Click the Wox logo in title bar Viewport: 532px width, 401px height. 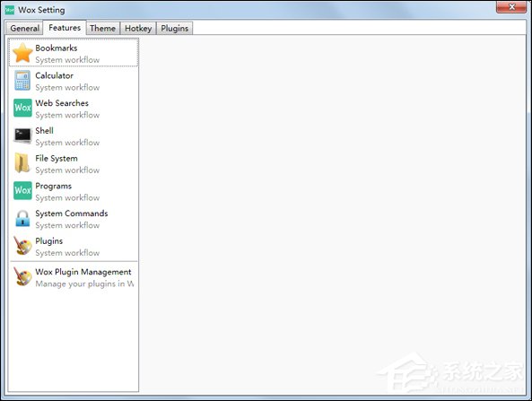click(10, 10)
